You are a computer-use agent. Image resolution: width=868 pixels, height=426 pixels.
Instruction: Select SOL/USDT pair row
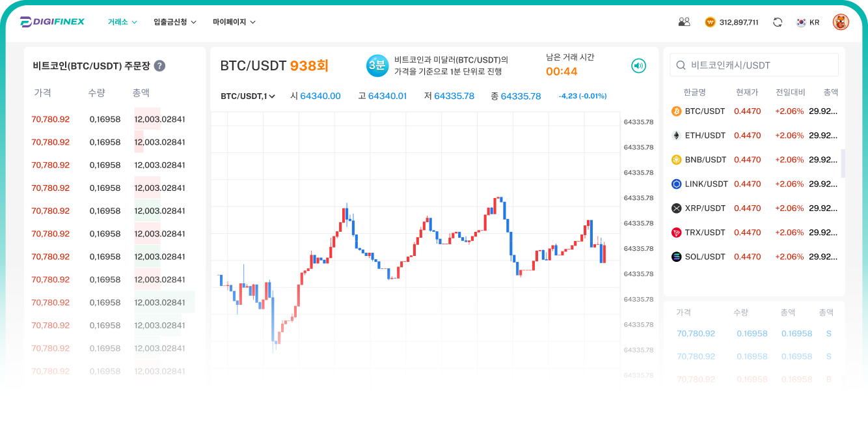tap(705, 257)
